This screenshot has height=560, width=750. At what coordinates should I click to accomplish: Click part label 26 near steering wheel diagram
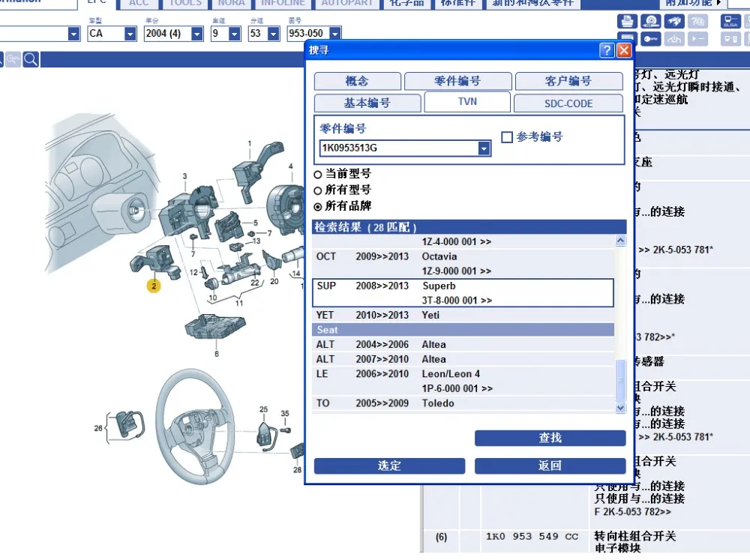[98, 429]
